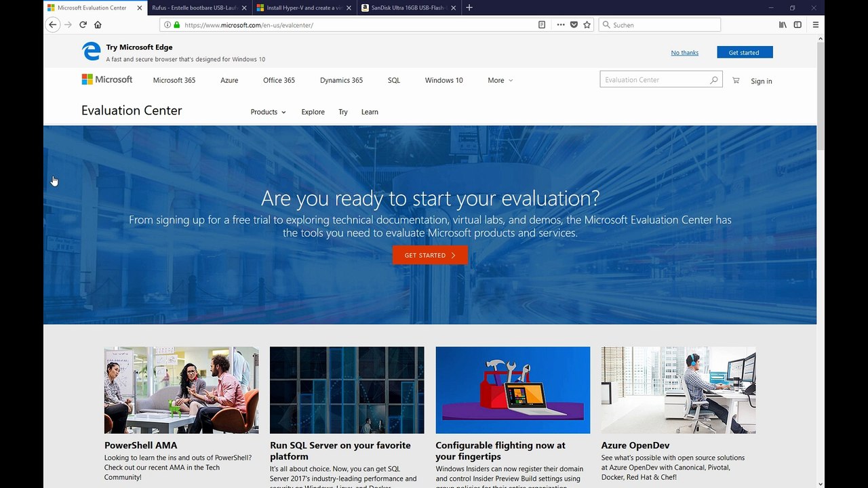Close the SanDisk Ultra tab
Image resolution: width=868 pixels, height=488 pixels.
453,7
